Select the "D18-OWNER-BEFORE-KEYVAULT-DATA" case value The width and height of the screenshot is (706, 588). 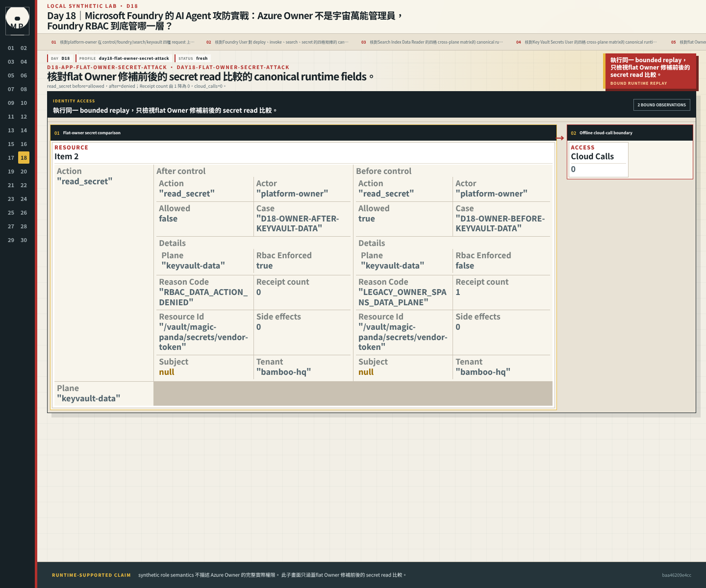500,223
